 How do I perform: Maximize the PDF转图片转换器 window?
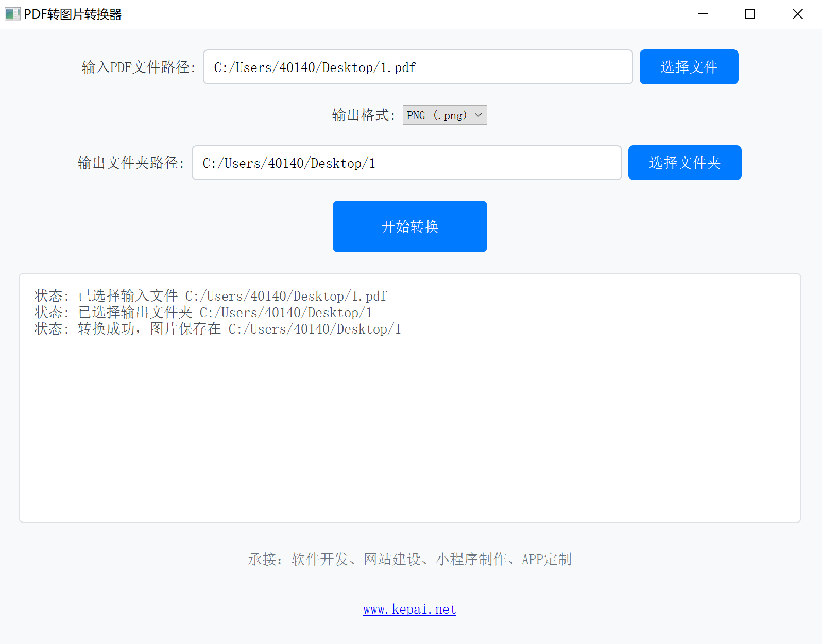[x=750, y=14]
